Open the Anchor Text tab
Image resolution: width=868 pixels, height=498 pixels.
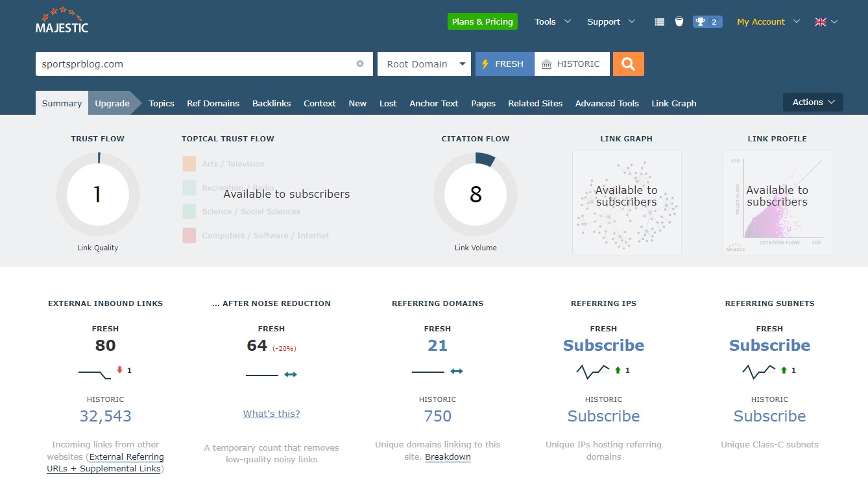(x=434, y=103)
